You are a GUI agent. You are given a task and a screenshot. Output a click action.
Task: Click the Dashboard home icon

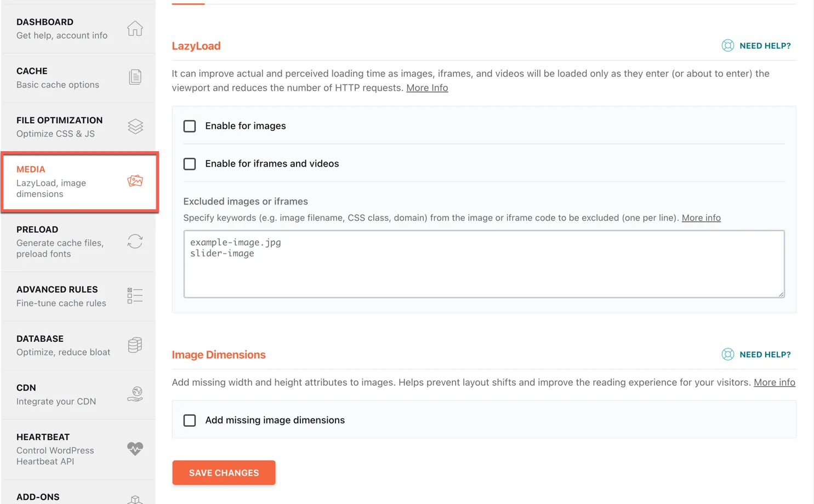(135, 28)
